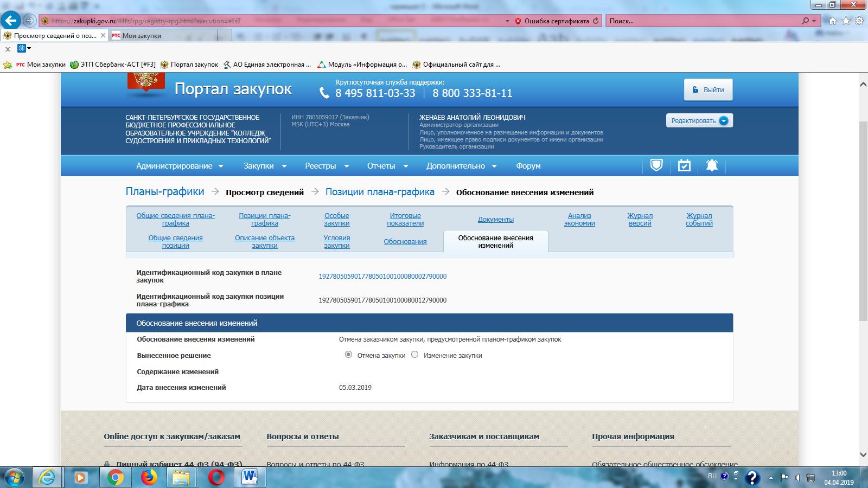
Task: Open file explorer folder in taskbar
Action: pyautogui.click(x=182, y=477)
